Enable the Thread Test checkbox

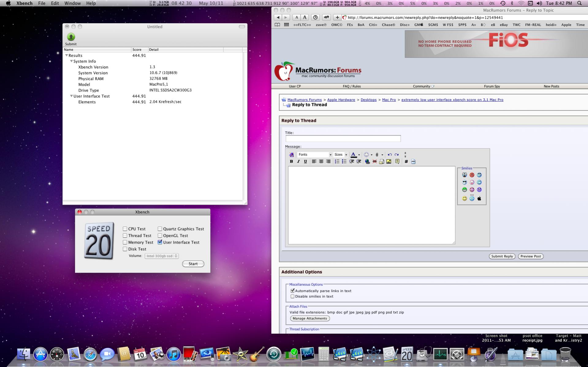(125, 235)
